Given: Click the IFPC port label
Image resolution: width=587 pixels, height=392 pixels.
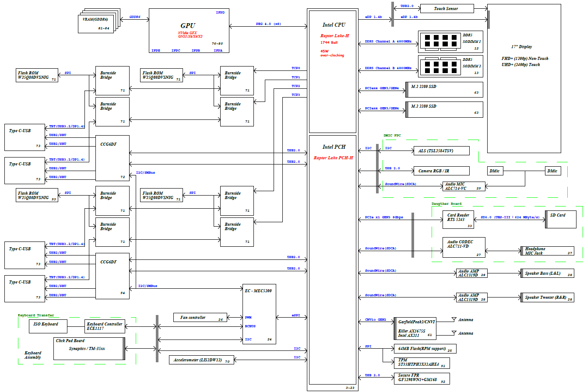Looking at the screenshot, I should point(176,50).
